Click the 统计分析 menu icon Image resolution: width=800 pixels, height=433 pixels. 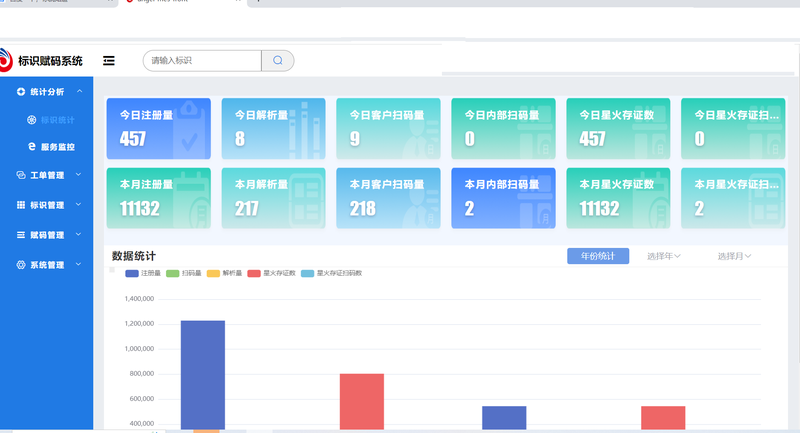[x=21, y=92]
